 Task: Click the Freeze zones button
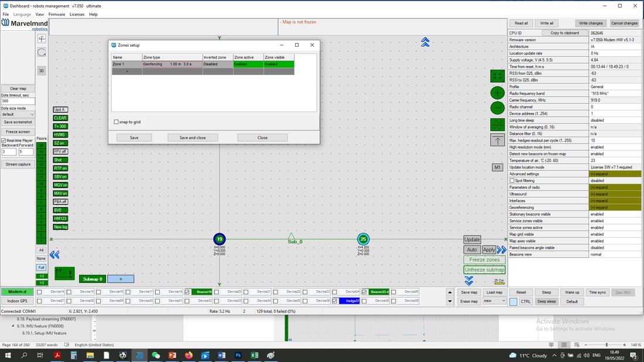coord(484,260)
